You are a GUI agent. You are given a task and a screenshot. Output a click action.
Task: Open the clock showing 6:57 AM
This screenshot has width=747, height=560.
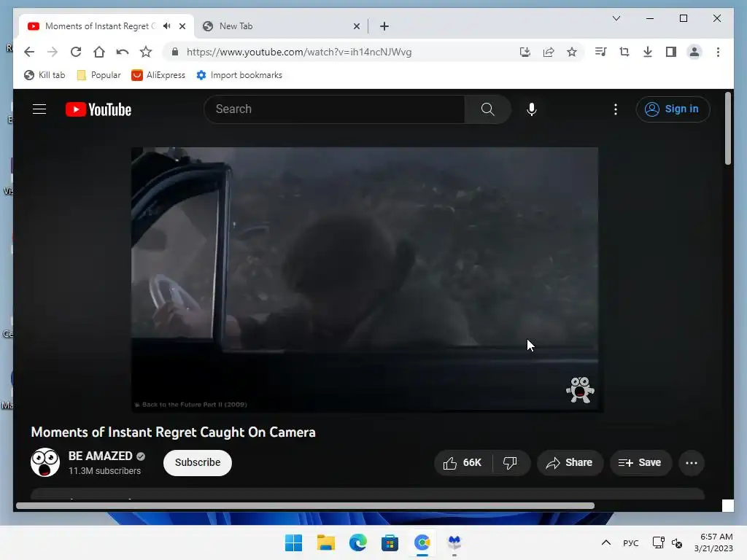tap(713, 542)
